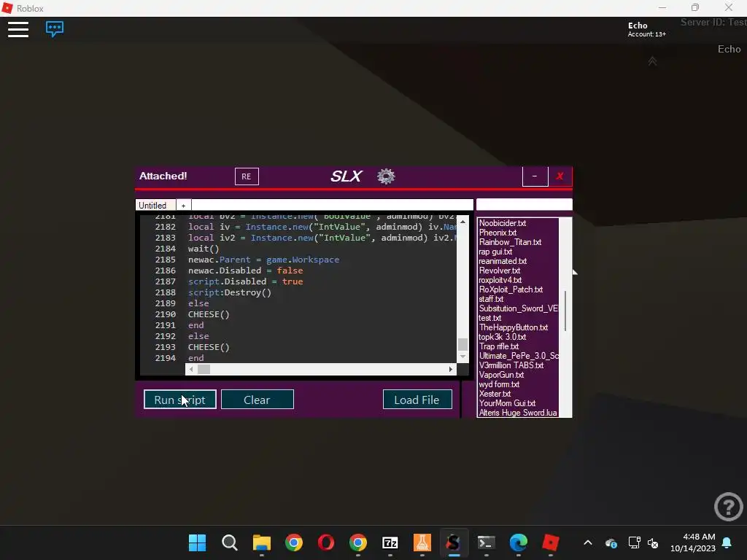Switch to Roblox on taskbar

point(551,542)
